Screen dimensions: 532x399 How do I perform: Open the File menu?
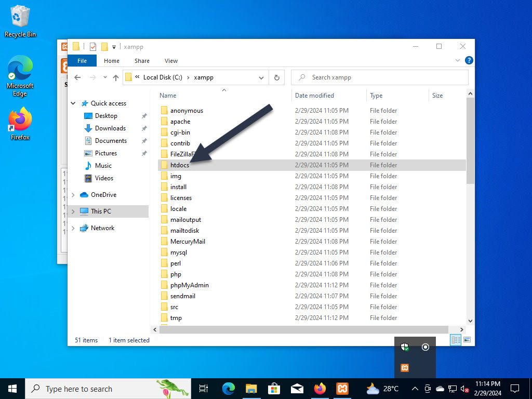(x=82, y=60)
